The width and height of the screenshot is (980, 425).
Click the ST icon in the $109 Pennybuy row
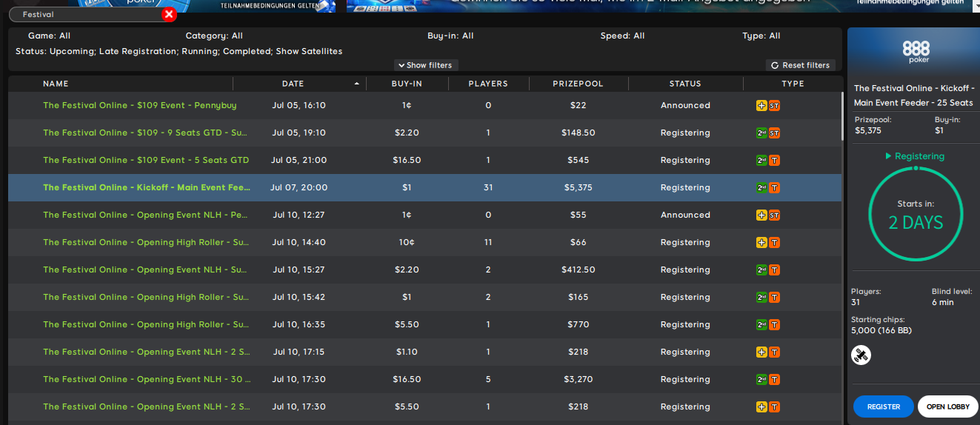[x=774, y=106]
